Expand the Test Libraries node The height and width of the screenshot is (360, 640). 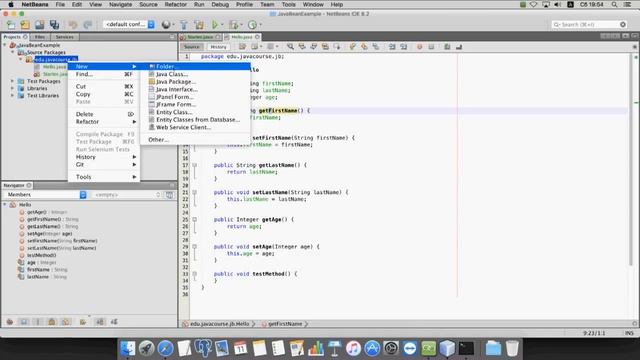13,96
